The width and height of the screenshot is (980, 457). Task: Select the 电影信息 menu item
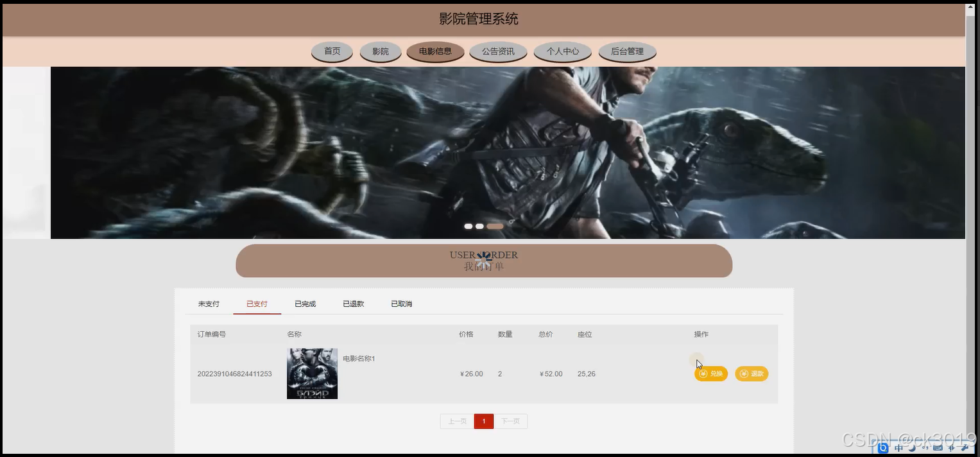pos(435,51)
